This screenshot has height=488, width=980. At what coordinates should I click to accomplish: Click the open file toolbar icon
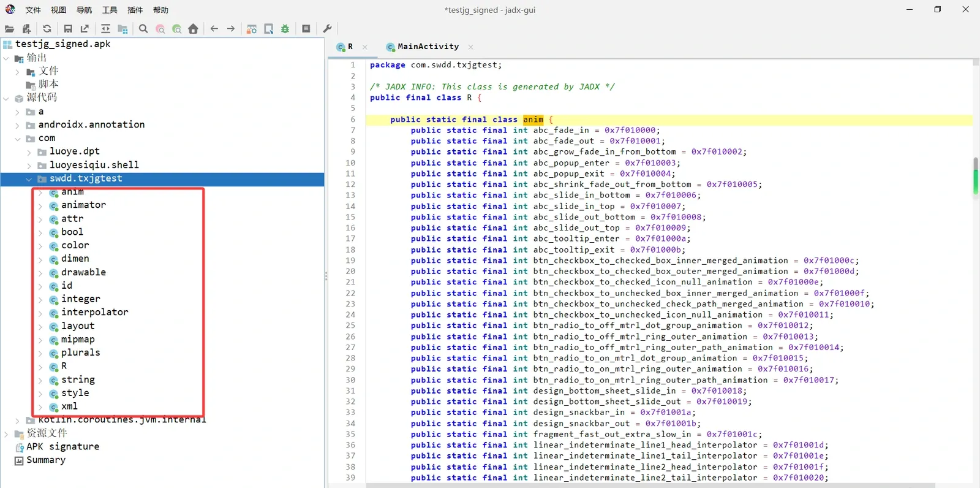click(x=9, y=29)
